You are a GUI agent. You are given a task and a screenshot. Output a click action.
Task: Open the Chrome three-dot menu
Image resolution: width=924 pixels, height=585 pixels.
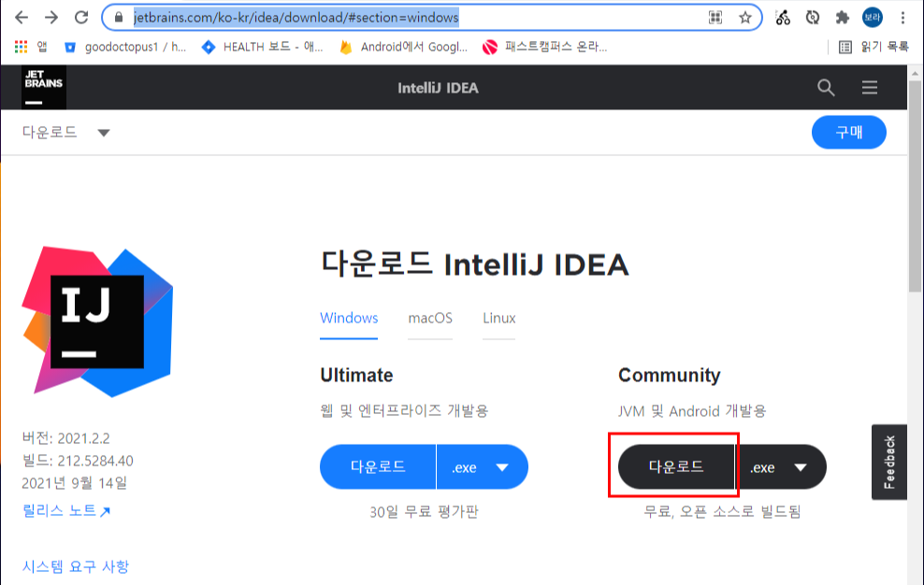(x=902, y=18)
